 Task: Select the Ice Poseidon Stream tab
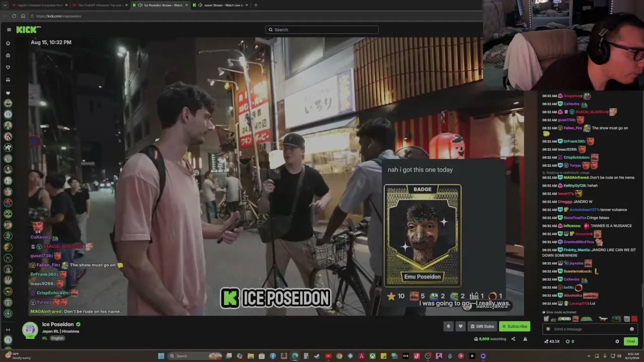point(160,5)
